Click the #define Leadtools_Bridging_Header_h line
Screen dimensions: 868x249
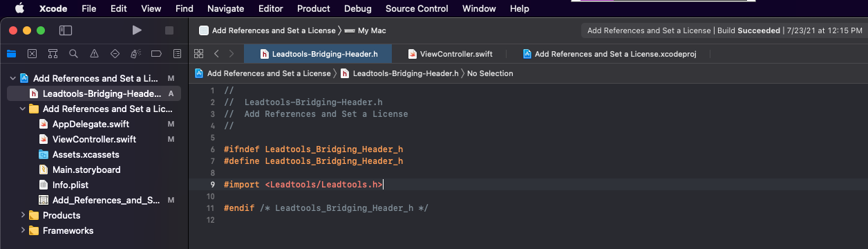(x=313, y=161)
